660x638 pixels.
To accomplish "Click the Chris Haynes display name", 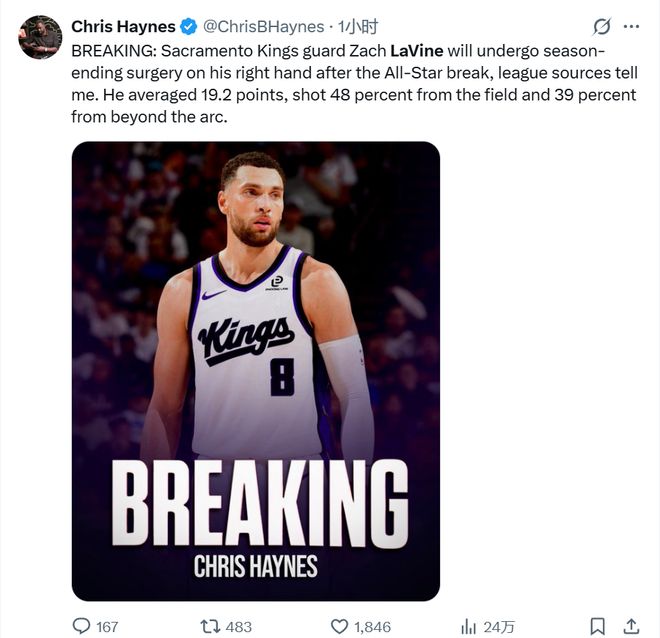I will click(123, 27).
